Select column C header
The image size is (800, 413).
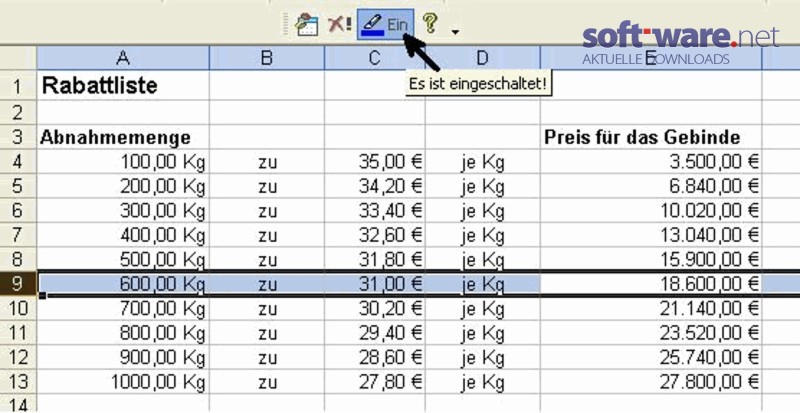[374, 58]
